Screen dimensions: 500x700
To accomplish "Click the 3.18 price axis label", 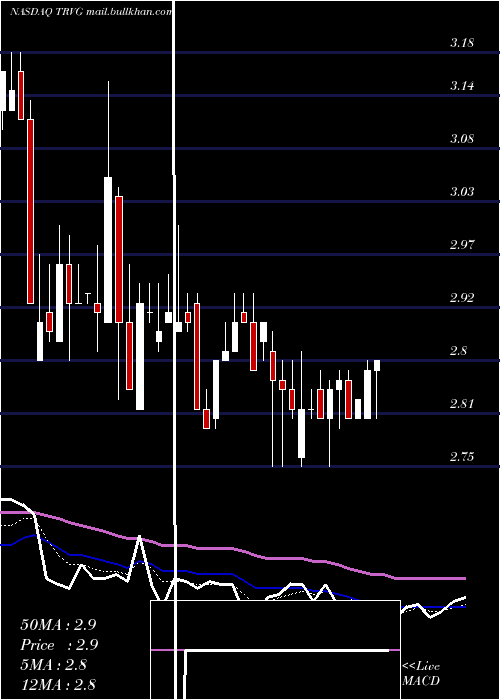I will (462, 43).
